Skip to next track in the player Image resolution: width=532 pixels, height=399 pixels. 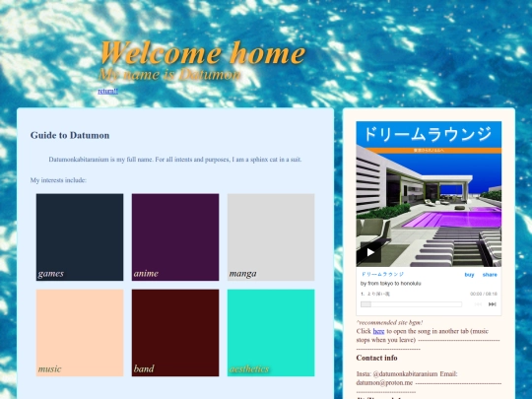[x=492, y=304]
